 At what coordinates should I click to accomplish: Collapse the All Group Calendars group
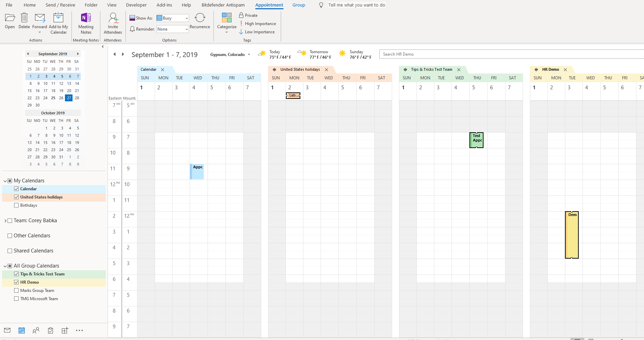[x=5, y=266]
